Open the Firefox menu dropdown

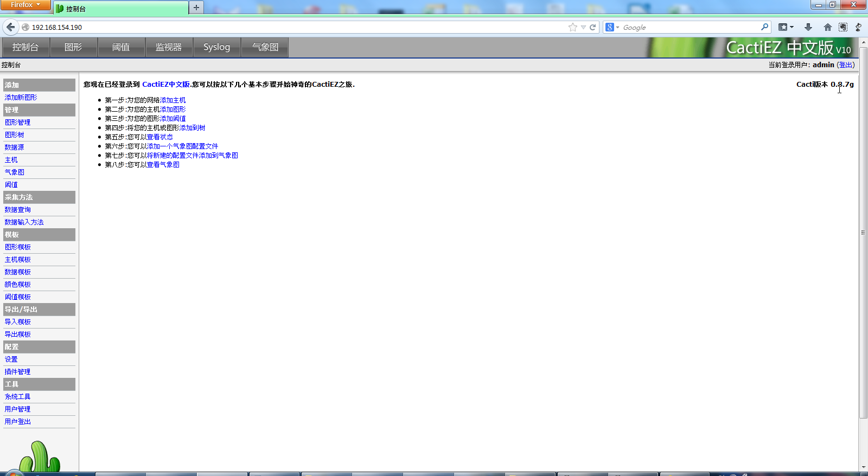25,5
